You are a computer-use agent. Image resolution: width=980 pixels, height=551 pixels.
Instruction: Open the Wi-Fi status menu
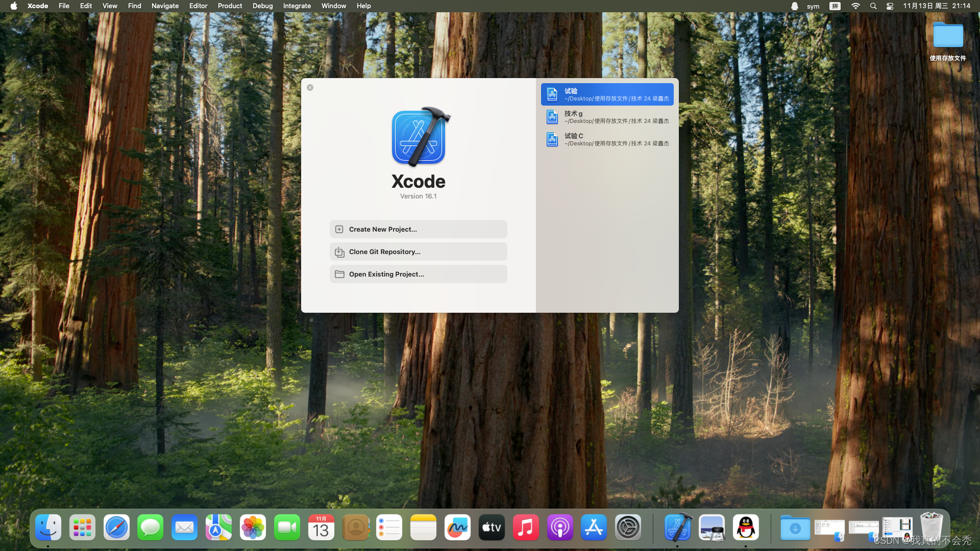(x=855, y=6)
